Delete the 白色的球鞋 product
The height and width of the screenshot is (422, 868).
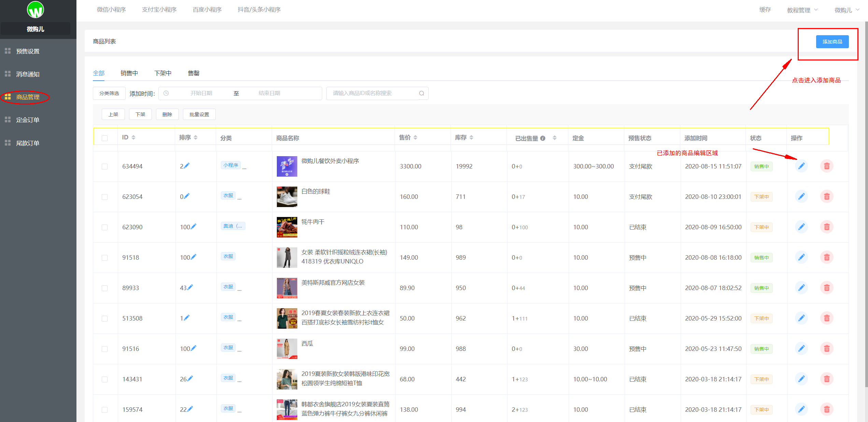[x=827, y=196]
